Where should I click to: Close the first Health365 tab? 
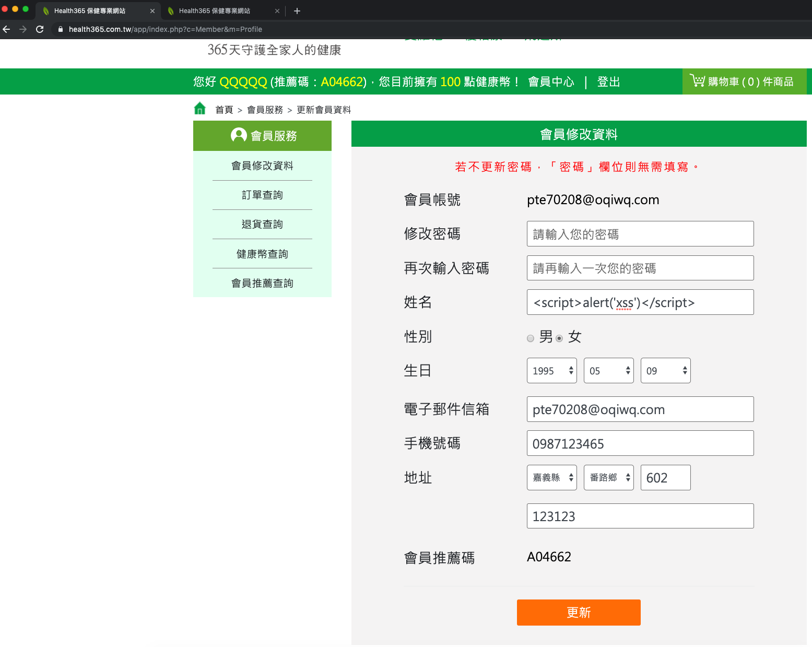tap(152, 11)
